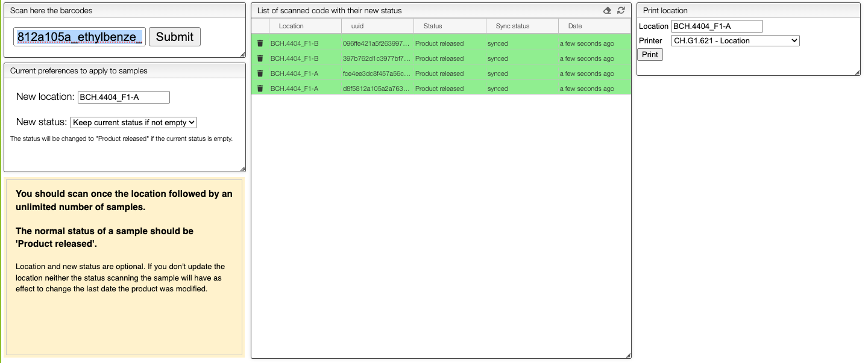The width and height of the screenshot is (868, 363).
Task: Click 'List of scanned code' panel title
Action: [x=329, y=10]
